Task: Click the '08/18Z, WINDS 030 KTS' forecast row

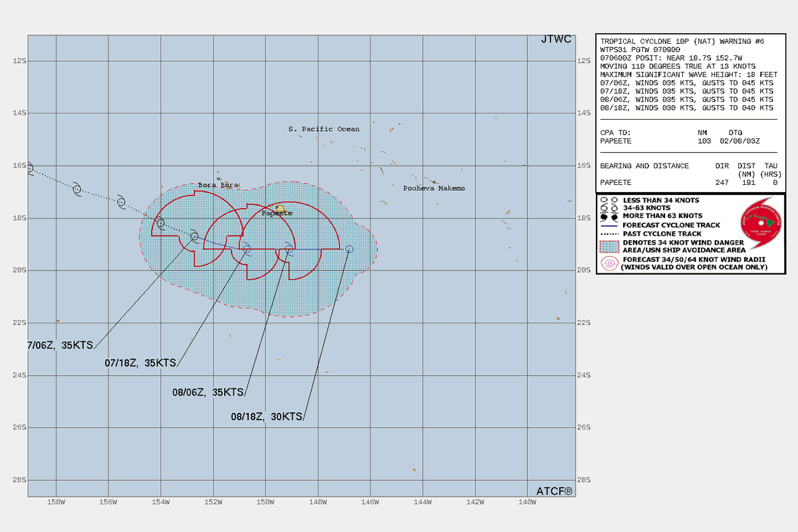Action: (686, 108)
